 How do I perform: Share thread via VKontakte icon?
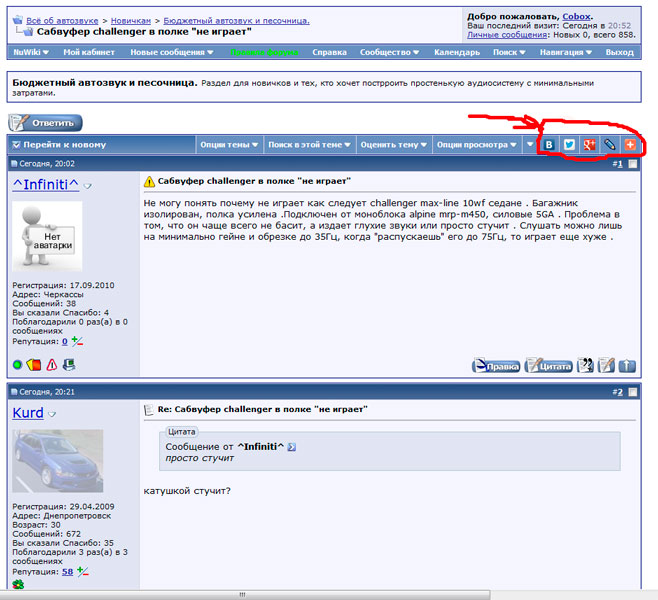549,145
